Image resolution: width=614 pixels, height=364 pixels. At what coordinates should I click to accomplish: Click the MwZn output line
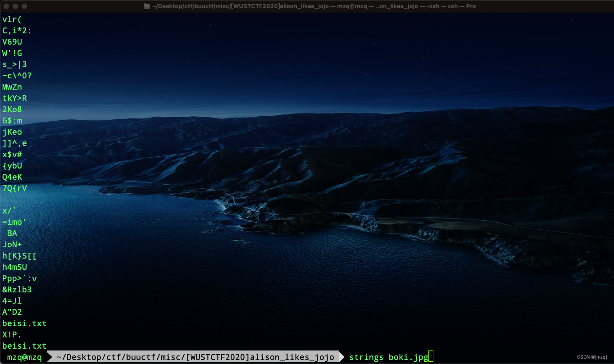coord(12,87)
